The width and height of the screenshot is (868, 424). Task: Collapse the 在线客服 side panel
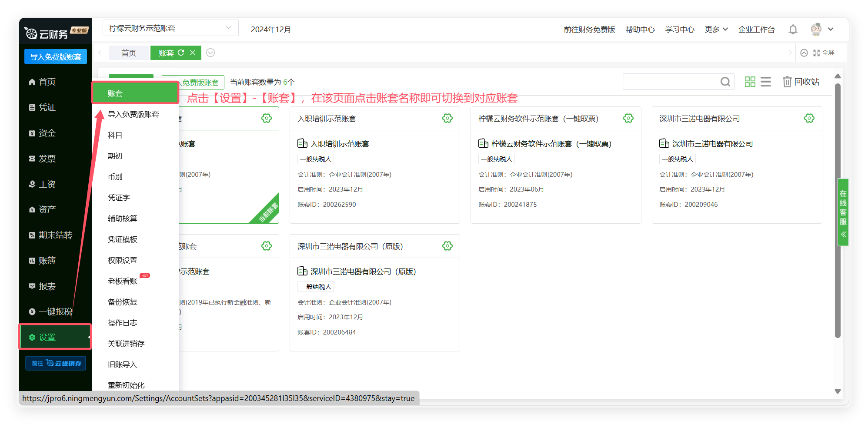pyautogui.click(x=843, y=235)
